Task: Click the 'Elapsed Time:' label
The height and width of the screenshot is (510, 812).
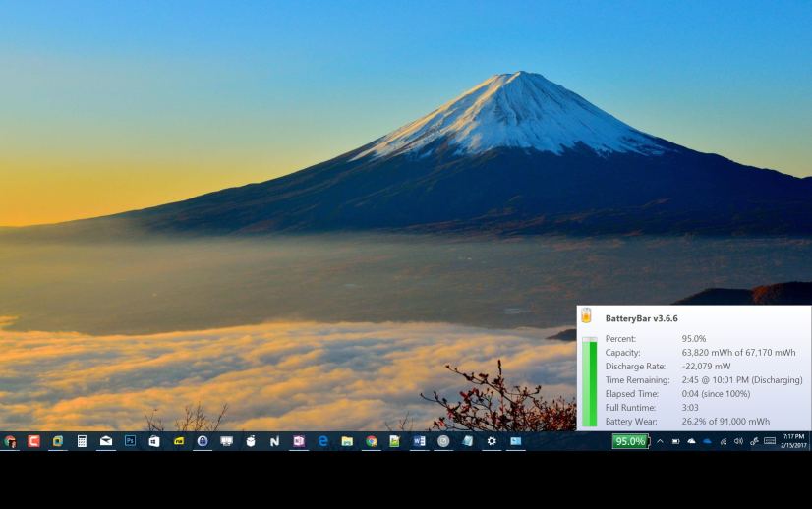Action: (632, 394)
